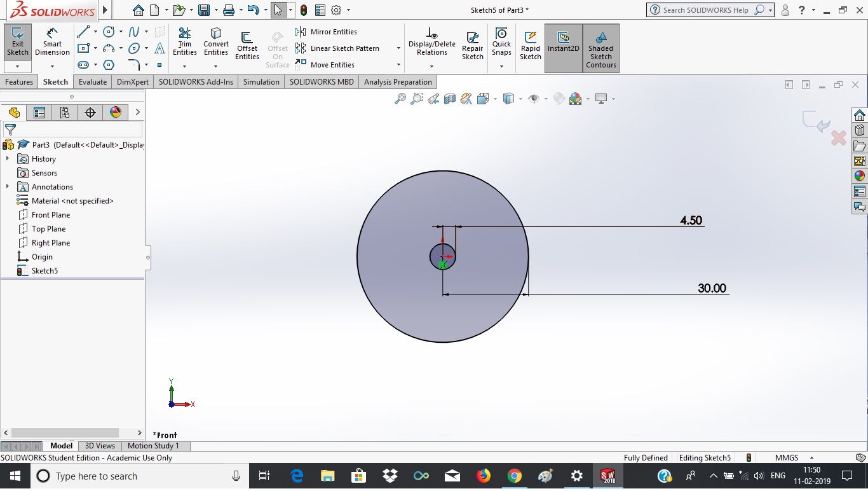The image size is (868, 491).
Task: Open the Quick Snaps dropdown arrow
Action: coord(501,66)
